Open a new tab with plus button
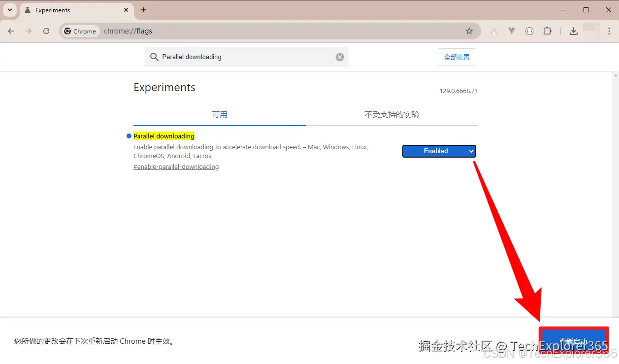The height and width of the screenshot is (364, 619). pos(144,10)
